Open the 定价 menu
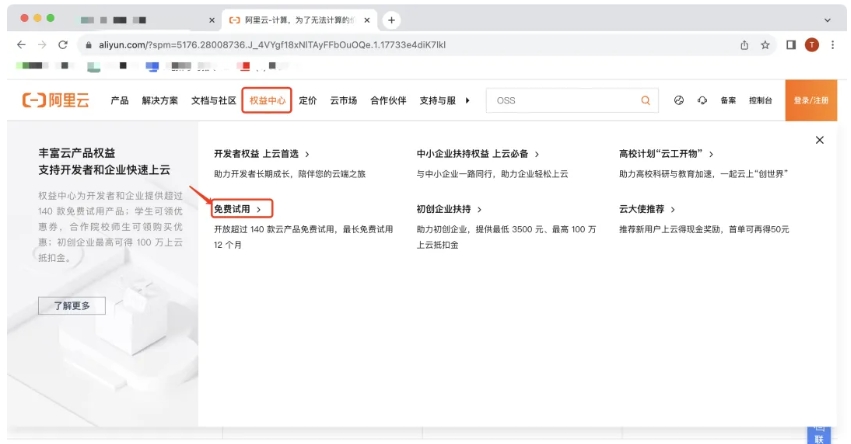The image size is (851, 444). (308, 100)
